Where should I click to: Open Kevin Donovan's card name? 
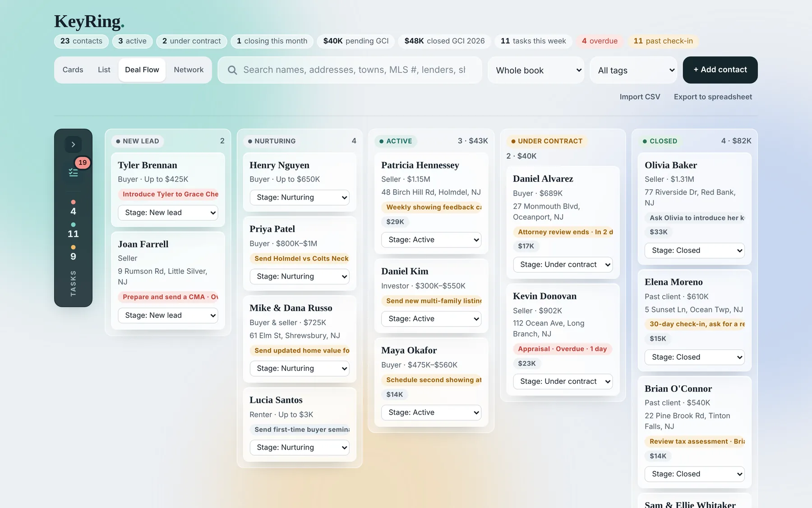pos(544,296)
